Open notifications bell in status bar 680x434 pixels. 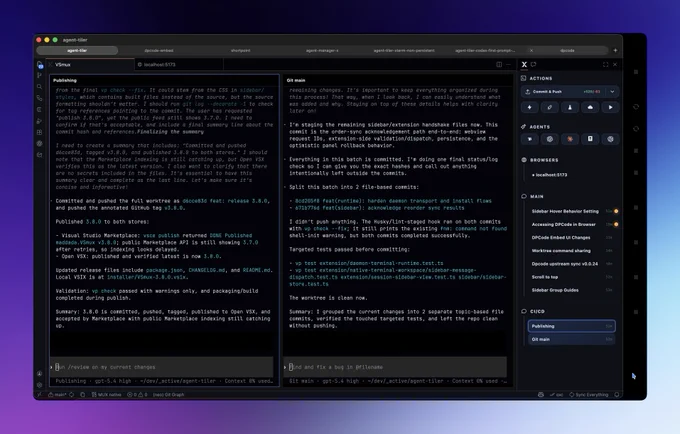click(617, 395)
